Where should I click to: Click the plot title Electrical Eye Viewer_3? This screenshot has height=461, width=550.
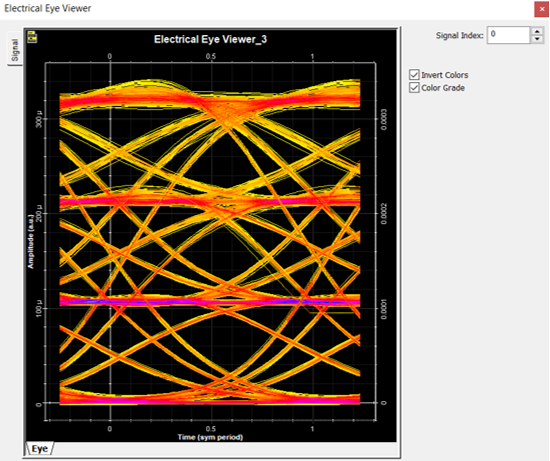(210, 39)
